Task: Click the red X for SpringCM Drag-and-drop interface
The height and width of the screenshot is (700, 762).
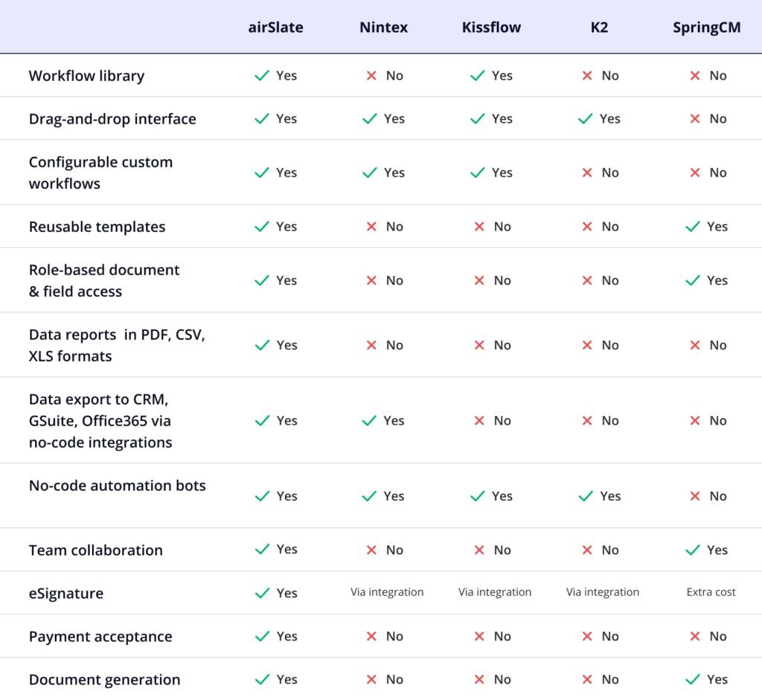Action: pos(695,119)
